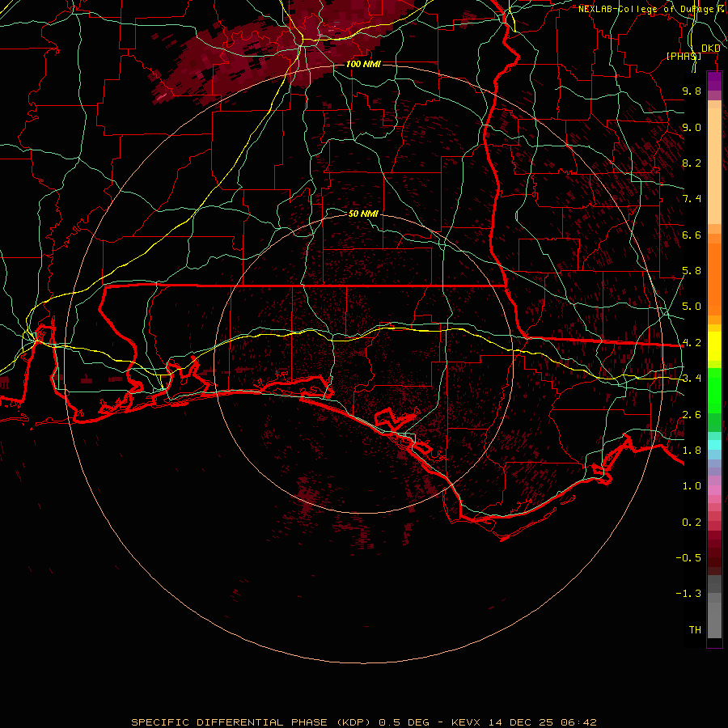Screen dimensions: 728x728
Task: Pick the orange segment of the color bar
Action: pyautogui.click(x=714, y=278)
